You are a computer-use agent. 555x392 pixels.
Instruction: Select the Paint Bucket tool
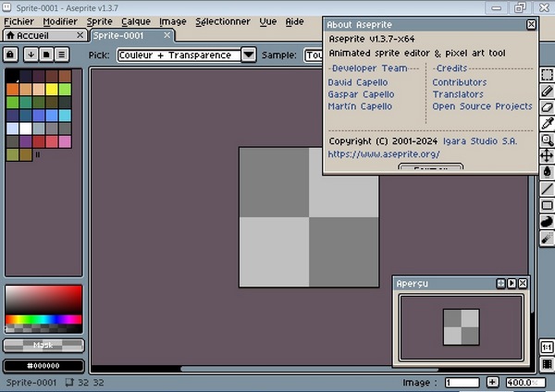click(x=547, y=172)
